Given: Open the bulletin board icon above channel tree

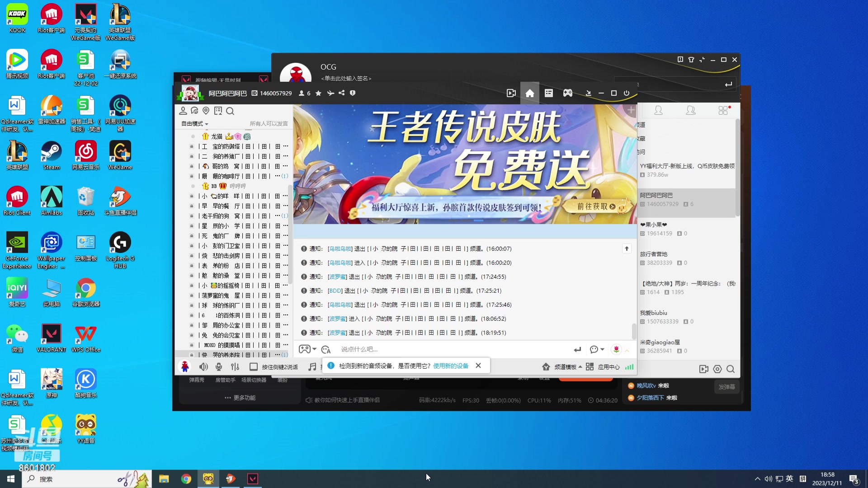Looking at the screenshot, I should (x=218, y=111).
